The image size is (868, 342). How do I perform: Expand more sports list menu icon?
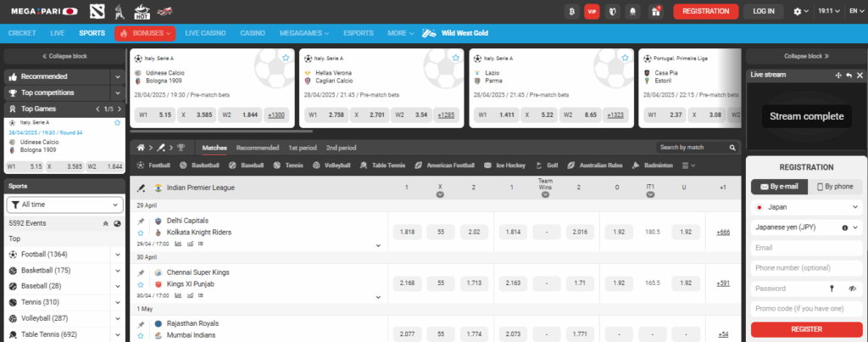coord(688,165)
